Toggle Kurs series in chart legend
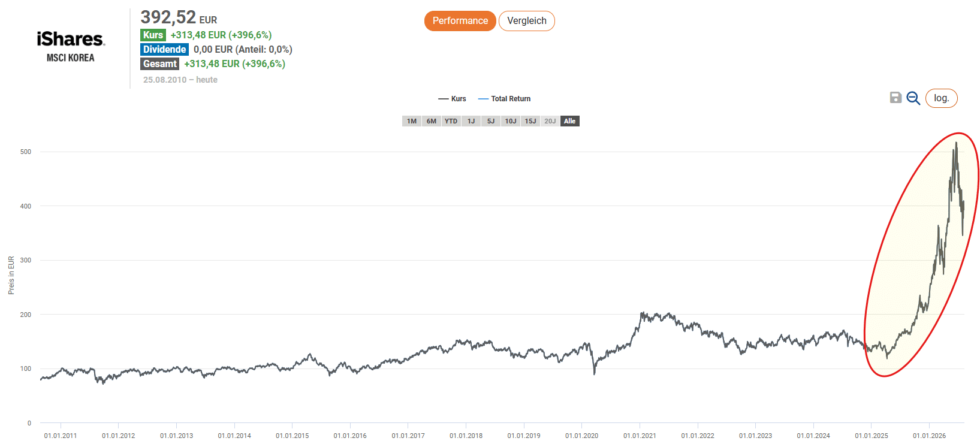 (452, 99)
